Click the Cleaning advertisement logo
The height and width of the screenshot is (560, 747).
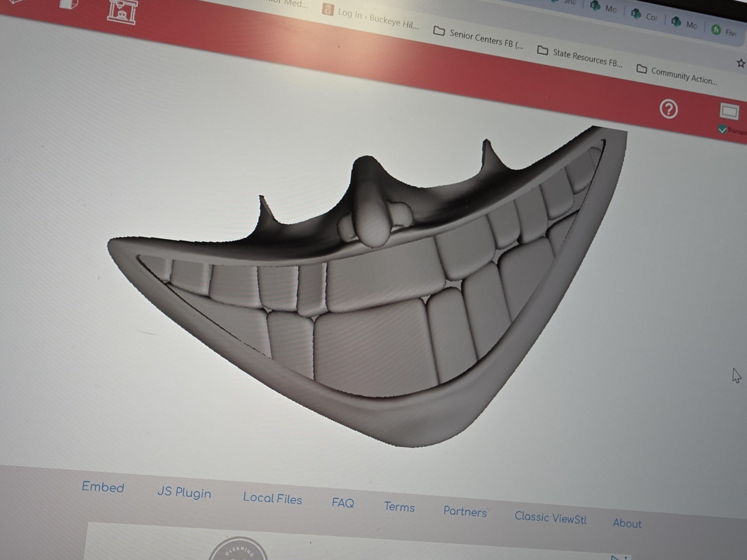[238, 548]
